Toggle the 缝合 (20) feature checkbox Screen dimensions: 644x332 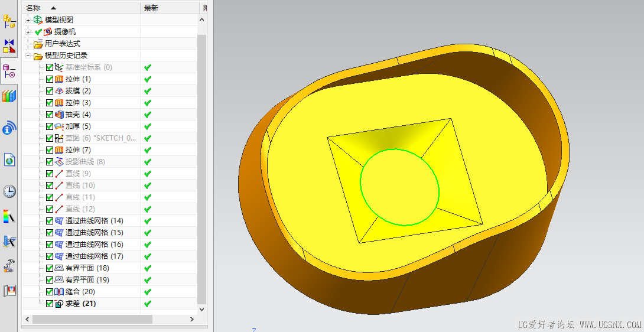tap(50, 292)
